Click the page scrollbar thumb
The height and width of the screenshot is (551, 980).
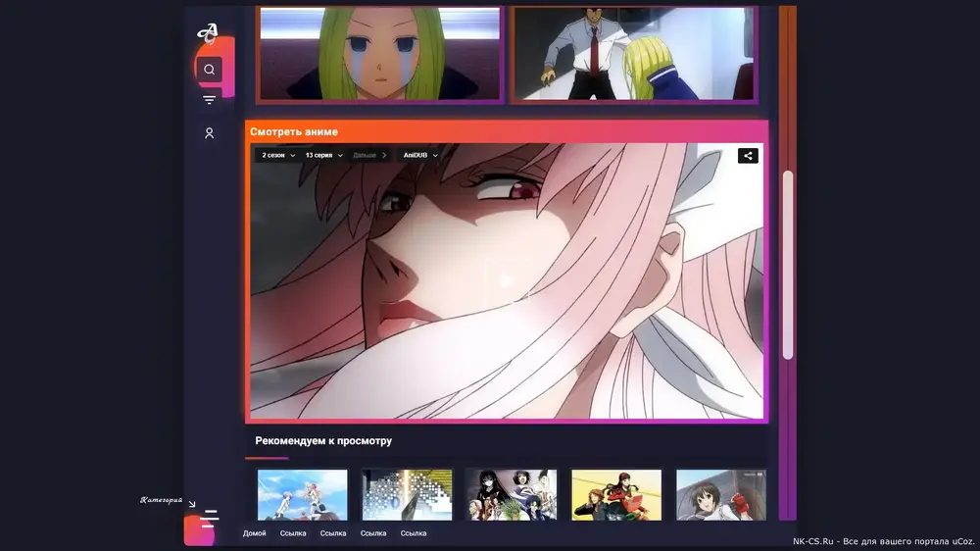coord(788,265)
